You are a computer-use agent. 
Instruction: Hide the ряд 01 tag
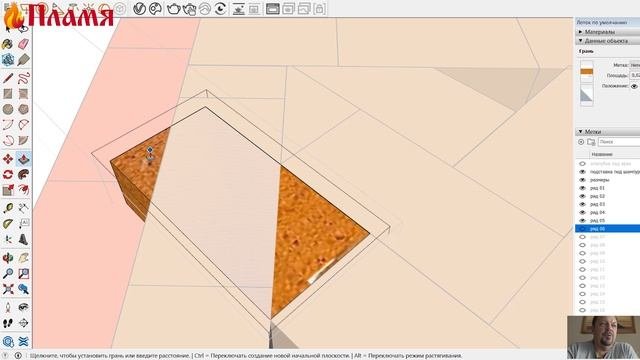[582, 188]
